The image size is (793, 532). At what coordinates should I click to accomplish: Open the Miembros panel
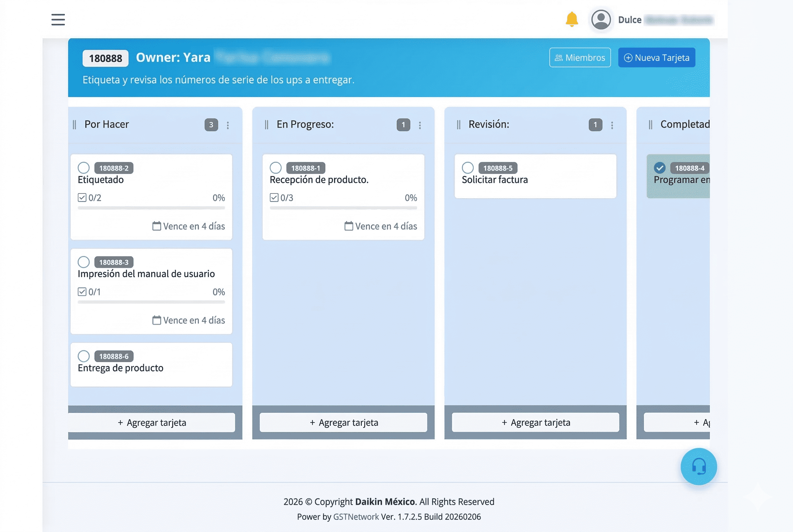[x=580, y=58]
